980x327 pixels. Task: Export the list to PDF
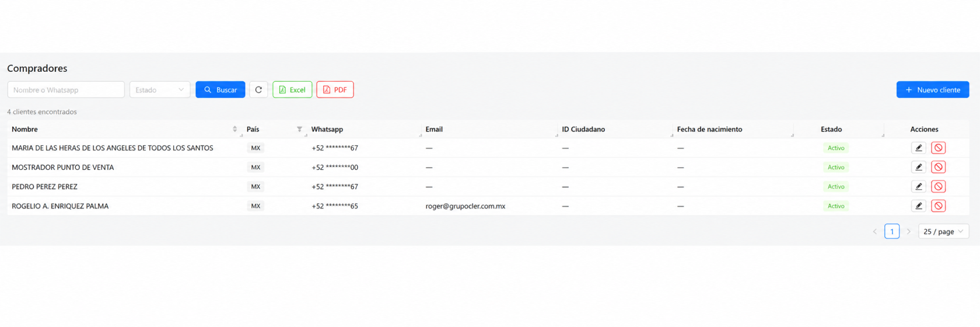point(335,90)
